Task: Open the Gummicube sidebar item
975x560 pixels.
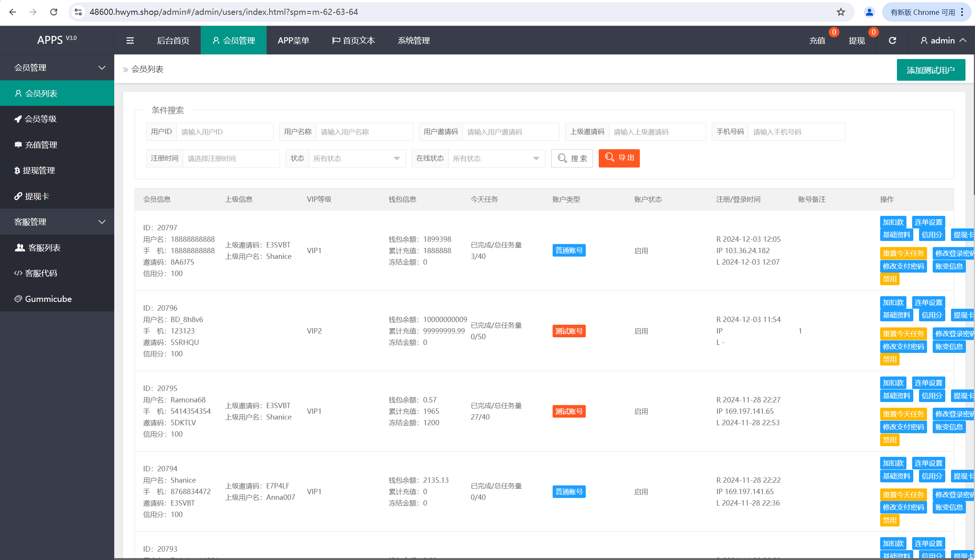Action: coord(48,299)
